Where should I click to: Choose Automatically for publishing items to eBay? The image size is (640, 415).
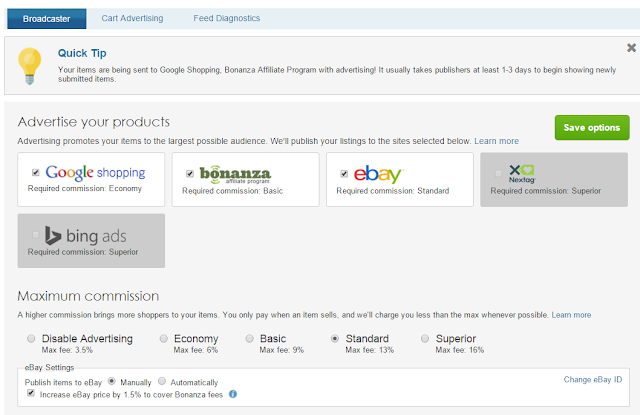(x=162, y=381)
